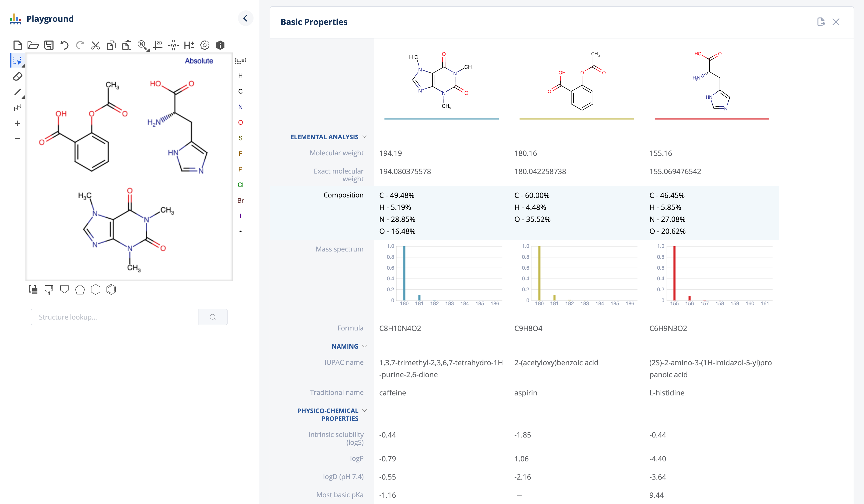Select the Cl atom from palette
Viewport: 864px width, 504px height.
coord(240,185)
